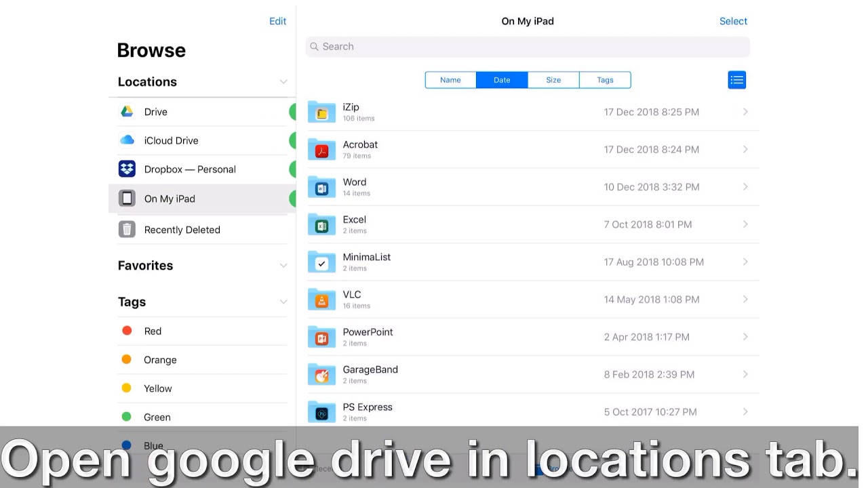Collapse the Favorites section
The width and height of the screenshot is (868, 488).
(x=283, y=266)
